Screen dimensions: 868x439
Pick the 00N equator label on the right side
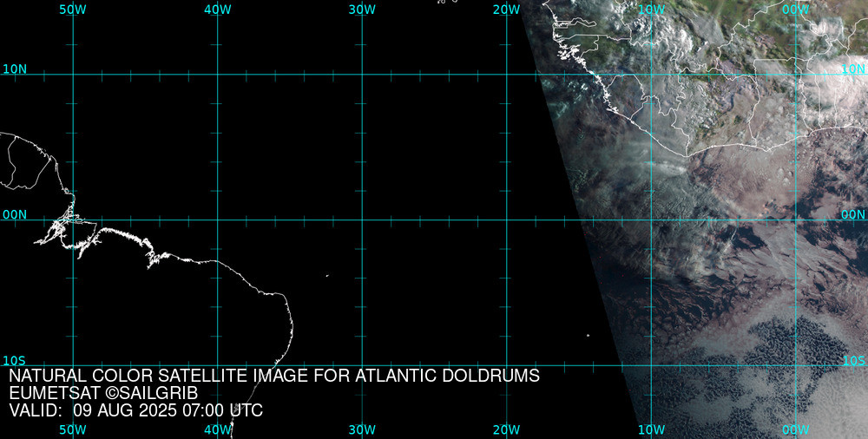853,214
